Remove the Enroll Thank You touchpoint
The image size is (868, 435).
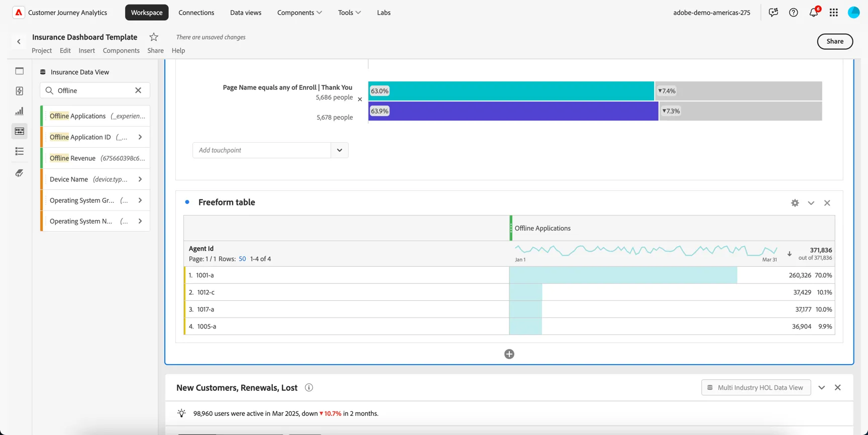(x=360, y=99)
